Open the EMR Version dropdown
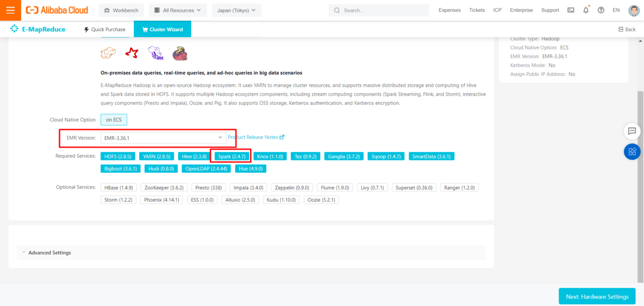This screenshot has height=306, width=644. (162, 138)
